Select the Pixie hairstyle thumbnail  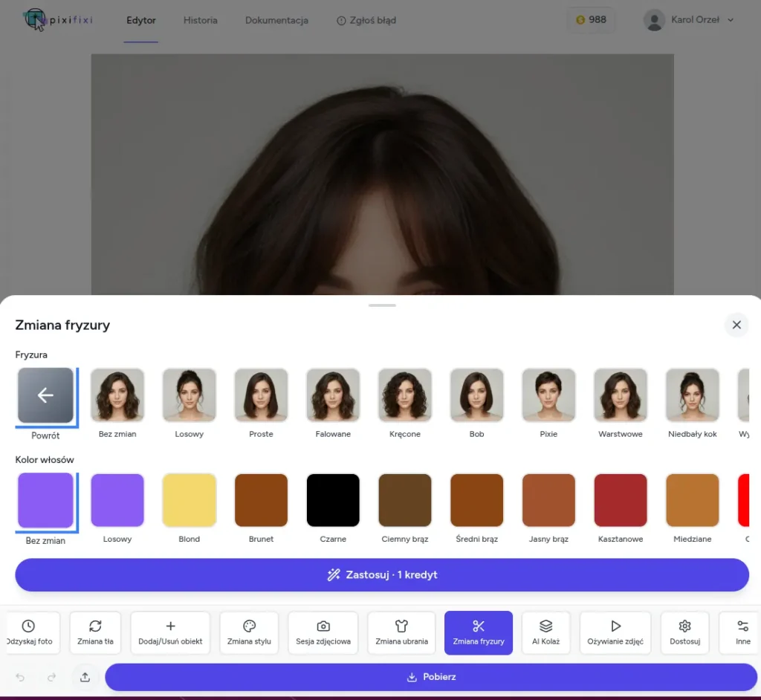point(548,395)
